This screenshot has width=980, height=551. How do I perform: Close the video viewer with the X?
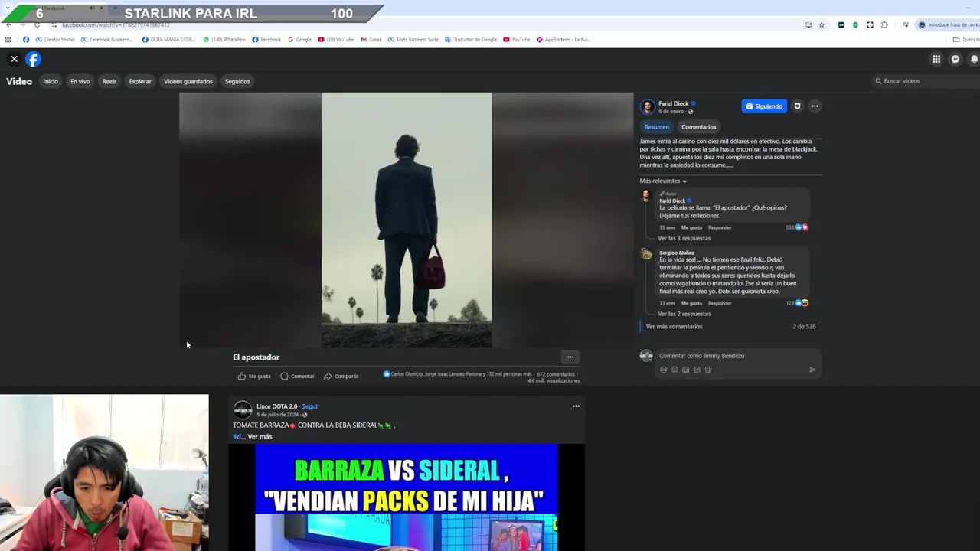pyautogui.click(x=14, y=59)
